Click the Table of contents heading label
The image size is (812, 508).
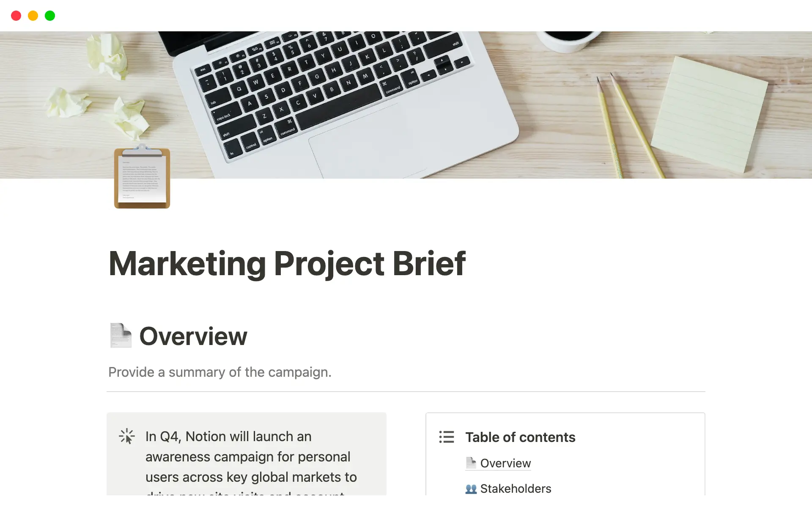tap(520, 437)
